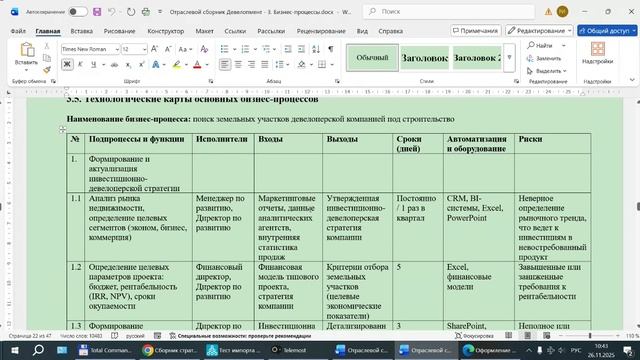Screen dimensions: 640x360
Task: Click the bulleted list icon
Action: click(x=224, y=49)
